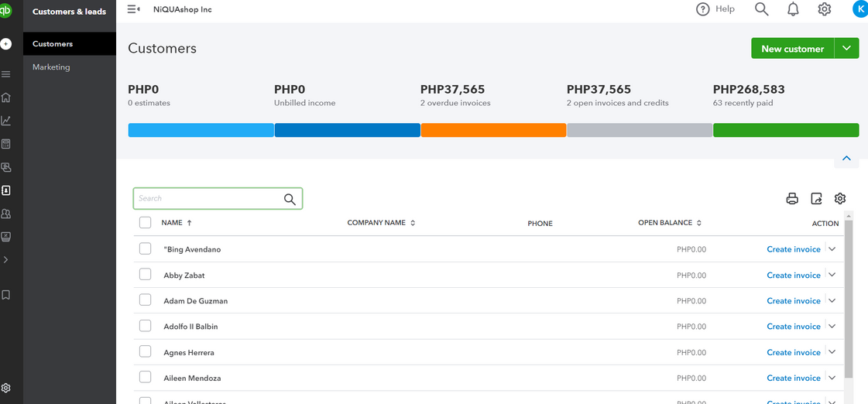The width and height of the screenshot is (868, 404).
Task: Click the QuickBooks logo
Action: (6, 11)
